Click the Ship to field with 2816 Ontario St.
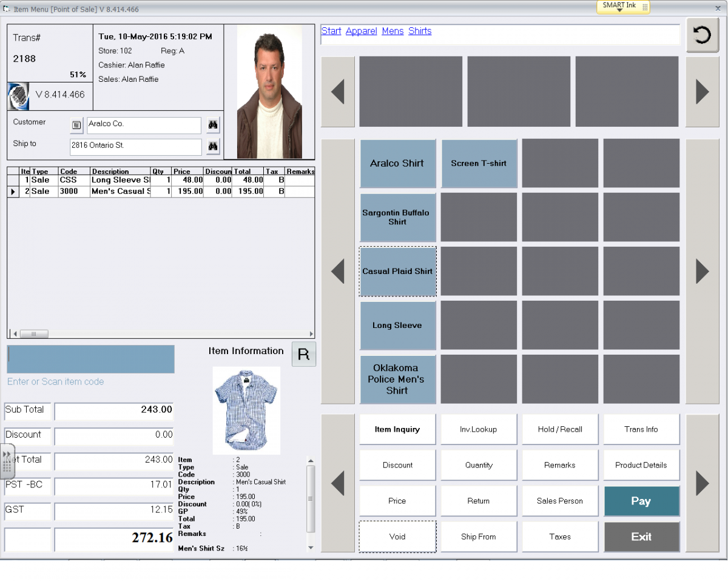This screenshot has height=582, width=728. (136, 147)
